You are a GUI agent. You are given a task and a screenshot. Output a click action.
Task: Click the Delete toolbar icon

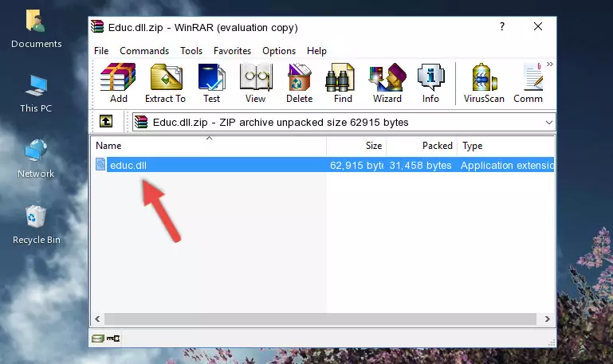coord(300,83)
